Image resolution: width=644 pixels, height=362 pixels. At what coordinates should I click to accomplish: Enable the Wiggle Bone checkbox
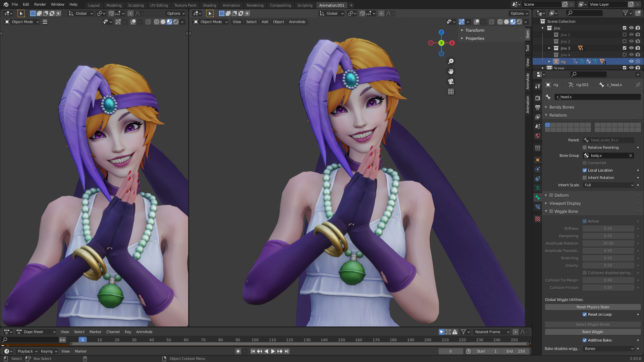pos(551,212)
